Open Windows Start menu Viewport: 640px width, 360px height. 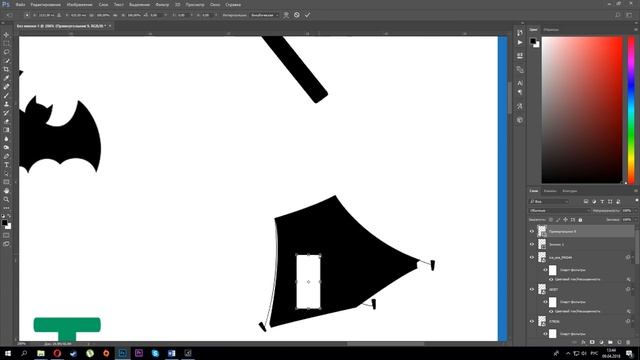[x=8, y=353]
